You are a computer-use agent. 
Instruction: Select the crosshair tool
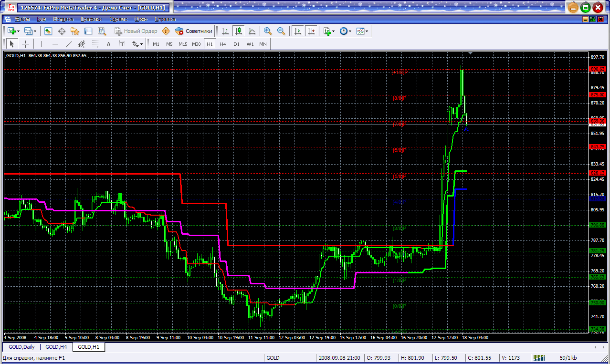point(25,44)
